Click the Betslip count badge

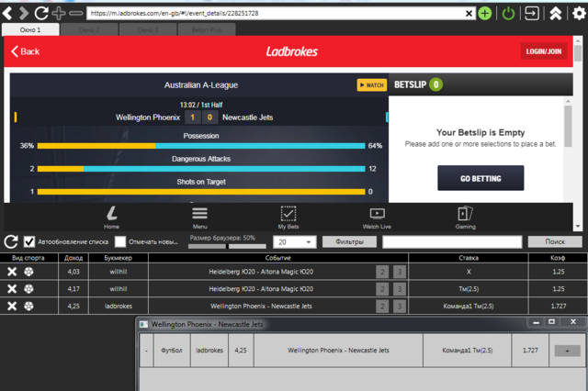pyautogui.click(x=435, y=84)
